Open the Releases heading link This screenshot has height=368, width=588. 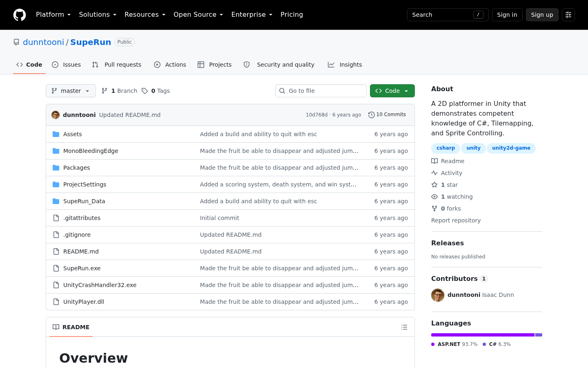pos(448,243)
